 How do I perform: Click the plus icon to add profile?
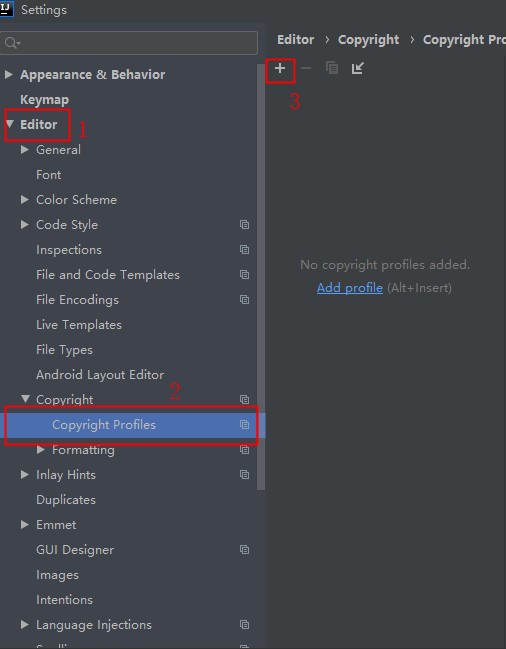[x=280, y=68]
